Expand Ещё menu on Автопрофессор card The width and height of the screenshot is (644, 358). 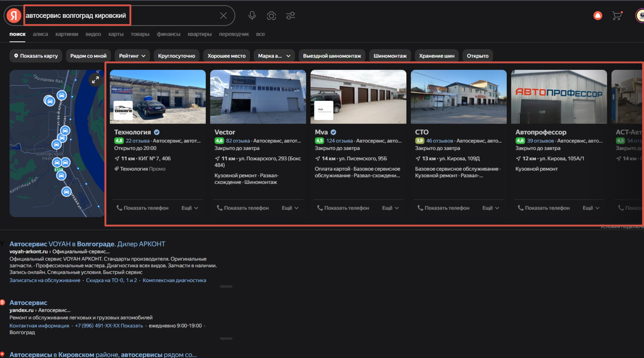(591, 208)
